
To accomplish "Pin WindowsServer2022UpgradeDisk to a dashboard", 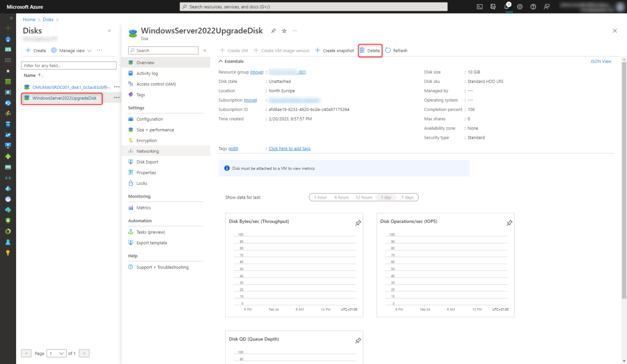I will click(273, 30).
